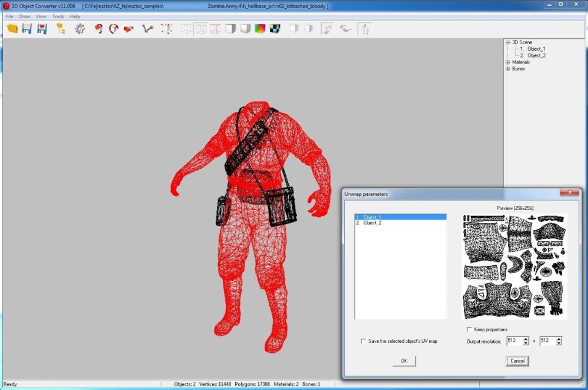Image resolution: width=588 pixels, height=390 pixels.
Task: Open the Tools menu
Action: pos(58,16)
